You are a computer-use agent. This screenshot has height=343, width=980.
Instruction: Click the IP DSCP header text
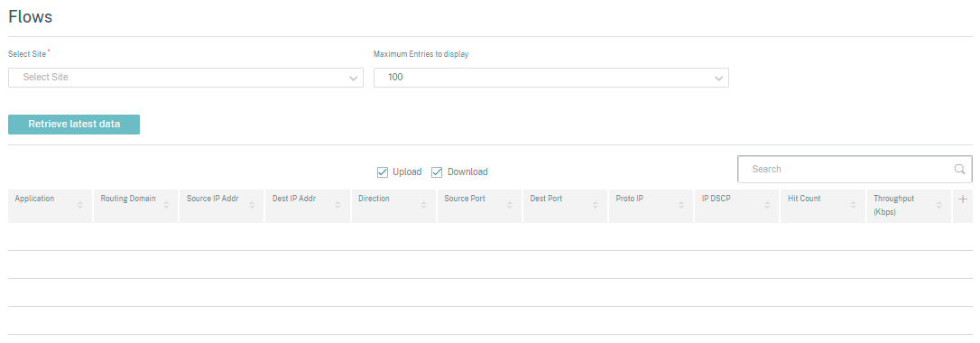tap(717, 199)
